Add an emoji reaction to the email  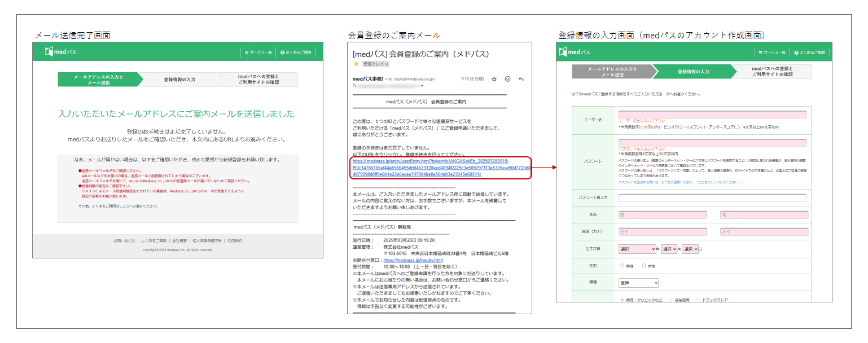point(507,80)
